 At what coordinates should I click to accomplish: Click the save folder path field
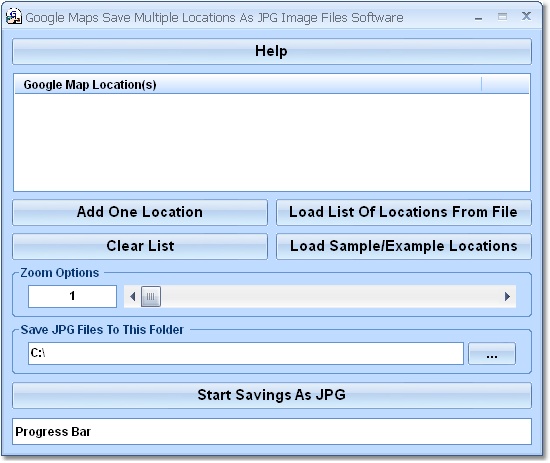pos(246,353)
